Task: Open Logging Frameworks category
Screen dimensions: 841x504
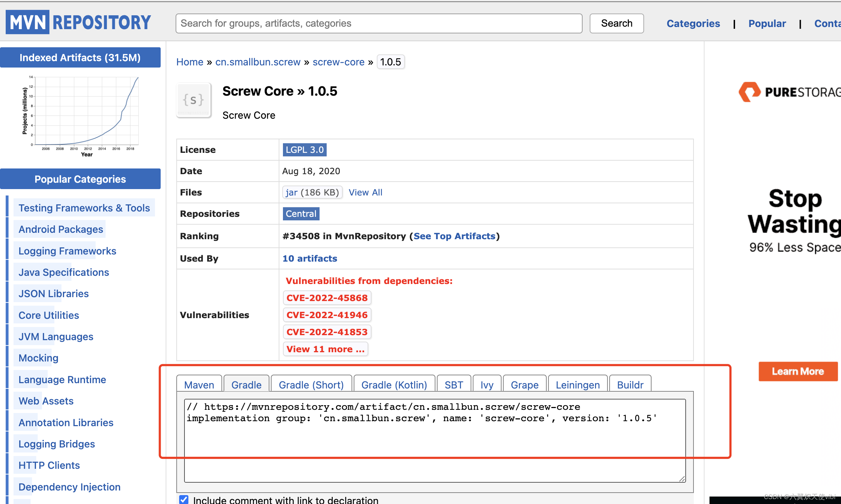Action: 67,251
